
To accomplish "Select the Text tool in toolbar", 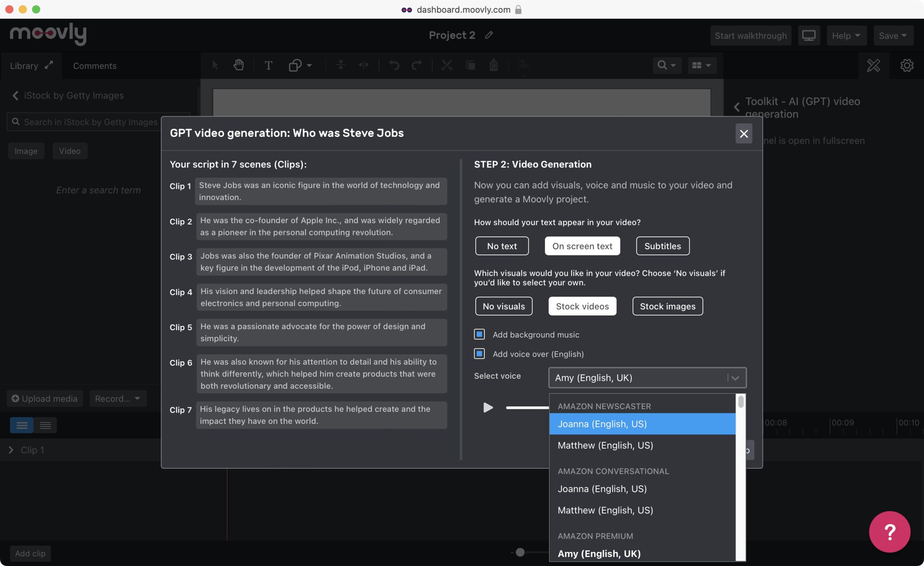I will coord(268,66).
